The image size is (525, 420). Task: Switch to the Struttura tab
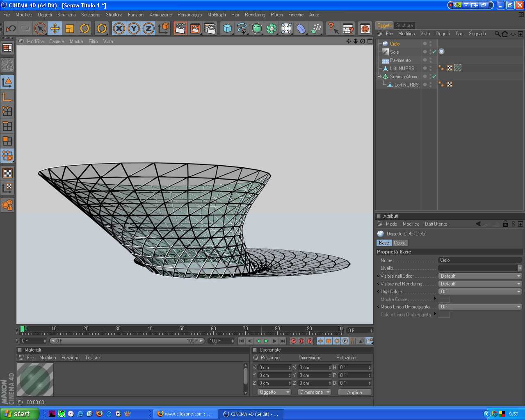(404, 25)
